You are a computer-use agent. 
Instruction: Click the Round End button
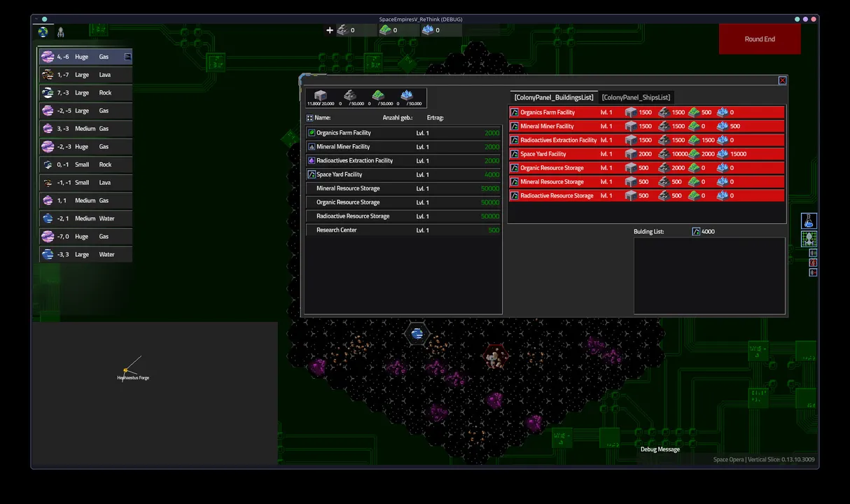(x=760, y=39)
